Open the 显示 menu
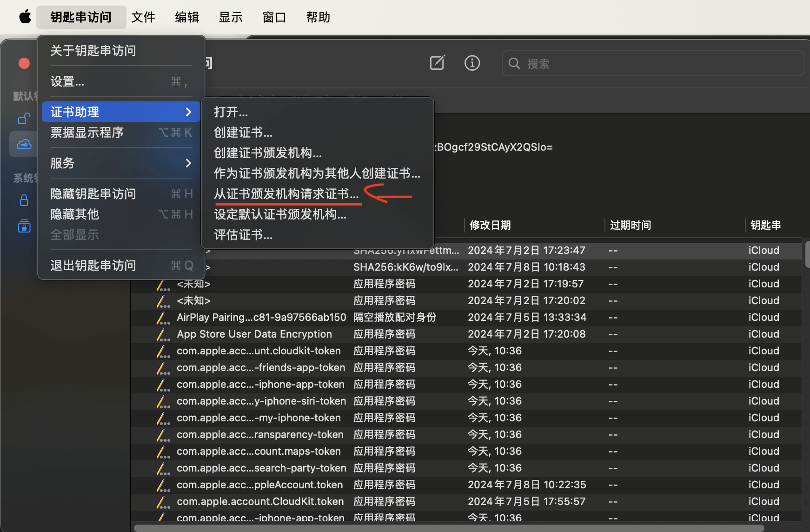Viewport: 810px width, 532px height. point(231,17)
